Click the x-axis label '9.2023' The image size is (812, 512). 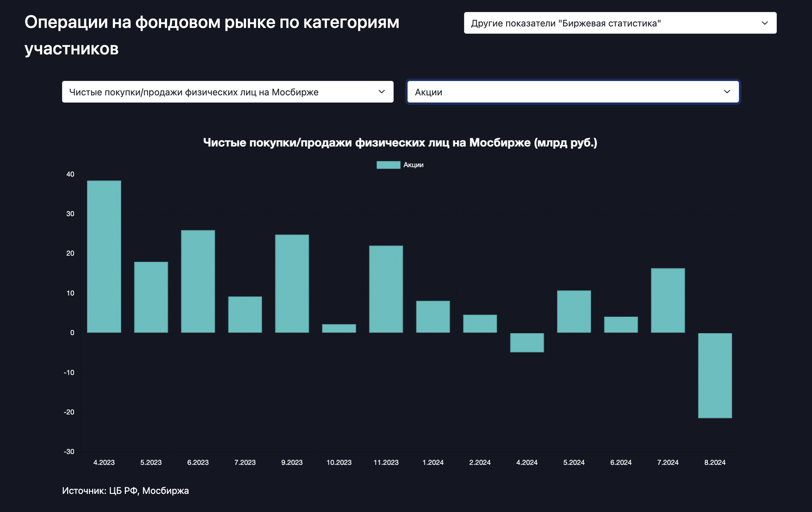(292, 462)
